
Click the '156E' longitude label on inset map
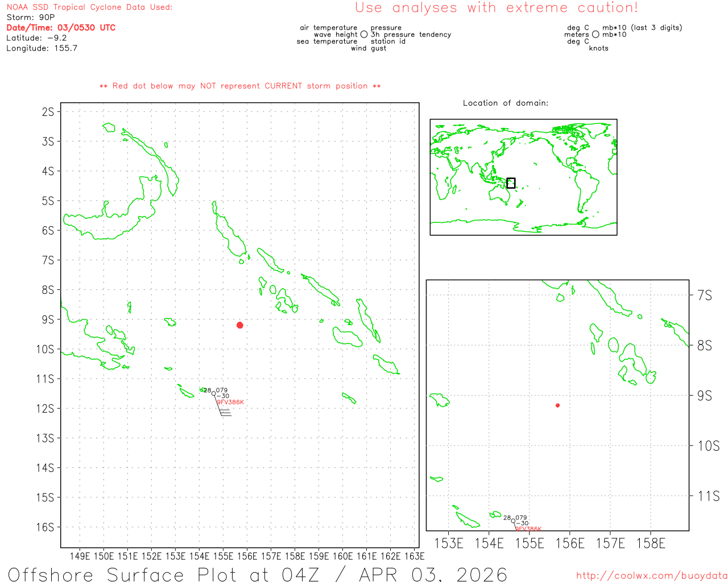coord(570,544)
